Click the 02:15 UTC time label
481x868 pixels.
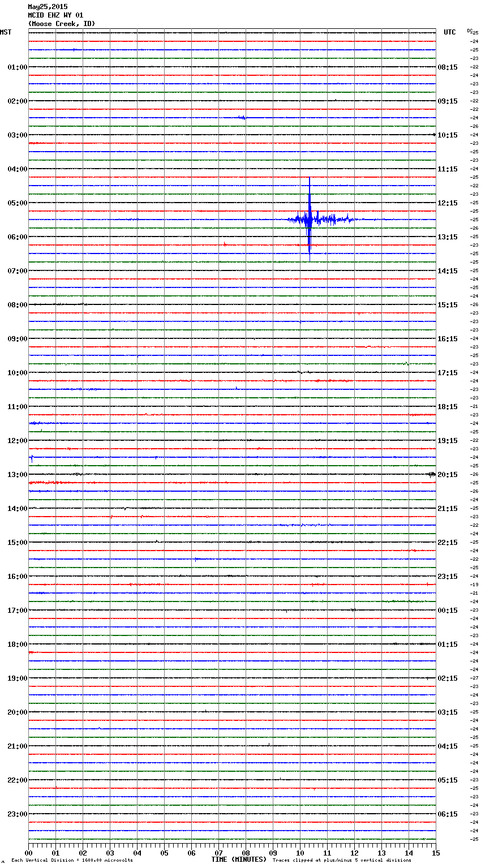pyautogui.click(x=448, y=678)
